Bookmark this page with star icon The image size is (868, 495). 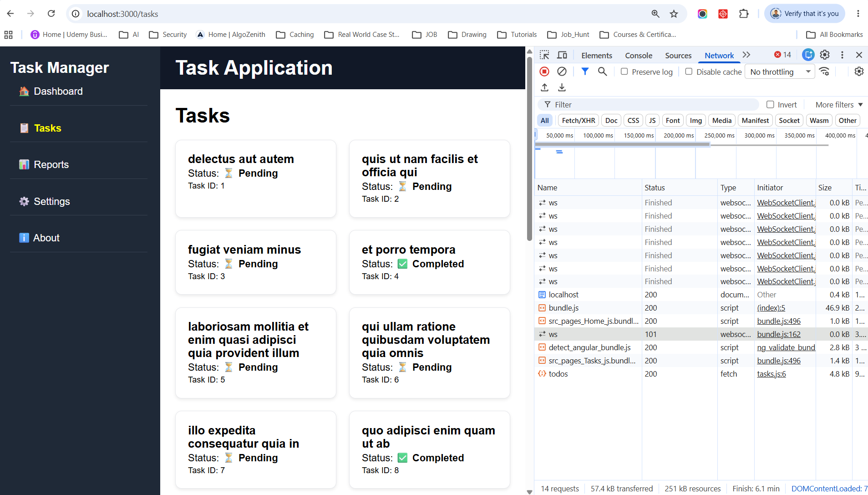(x=674, y=14)
